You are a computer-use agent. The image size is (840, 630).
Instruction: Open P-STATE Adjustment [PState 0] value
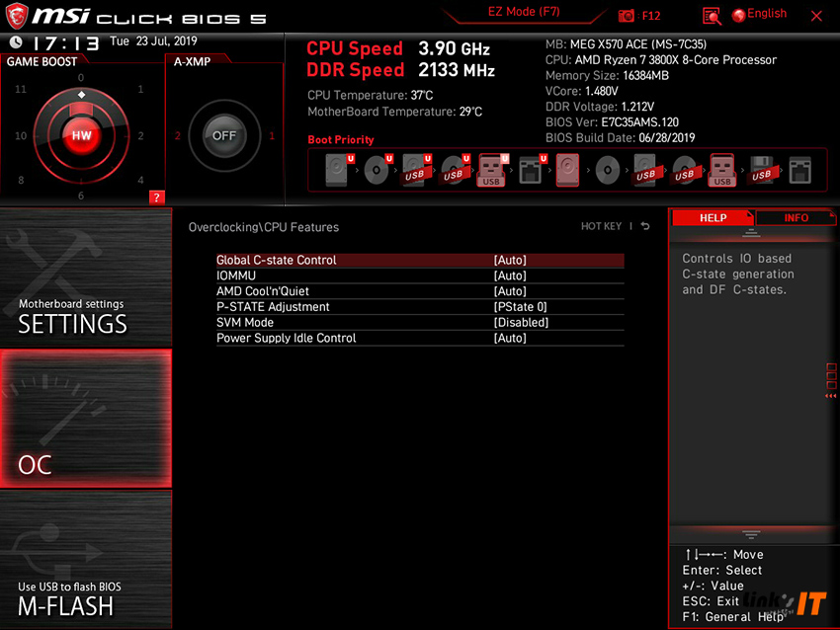[x=520, y=307]
